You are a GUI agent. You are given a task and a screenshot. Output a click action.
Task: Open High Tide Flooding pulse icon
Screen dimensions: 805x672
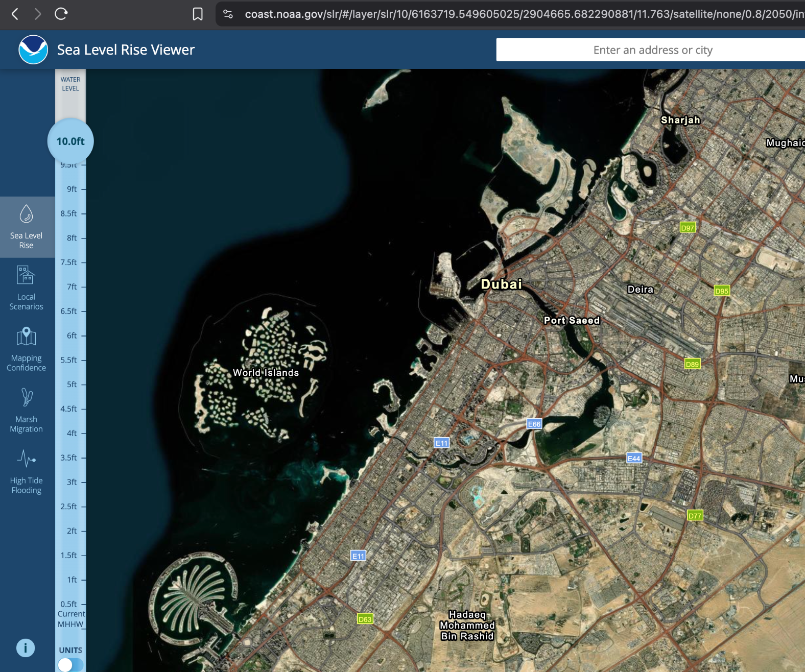[26, 459]
